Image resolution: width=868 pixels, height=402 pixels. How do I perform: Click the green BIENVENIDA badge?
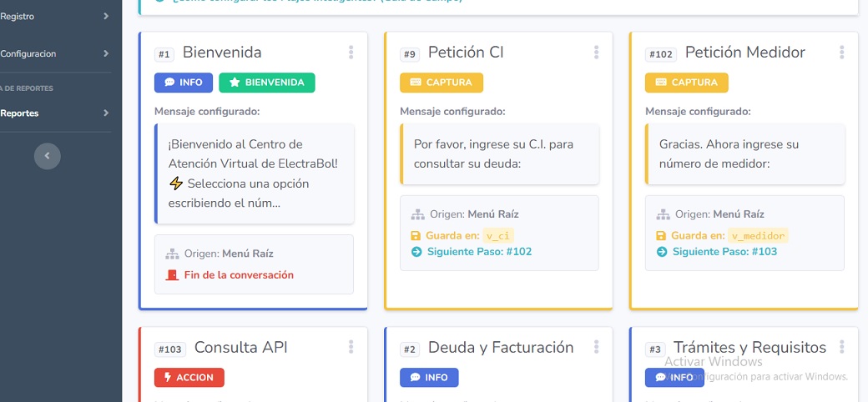(267, 83)
